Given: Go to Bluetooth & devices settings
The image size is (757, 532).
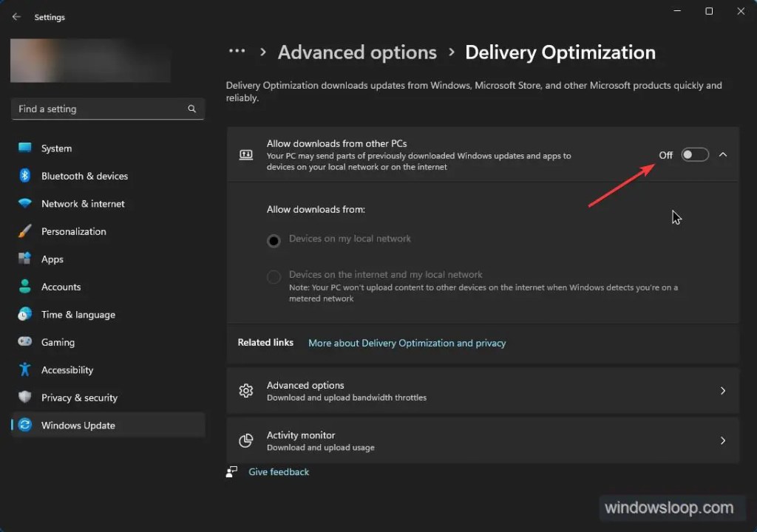Looking at the screenshot, I should point(108,176).
